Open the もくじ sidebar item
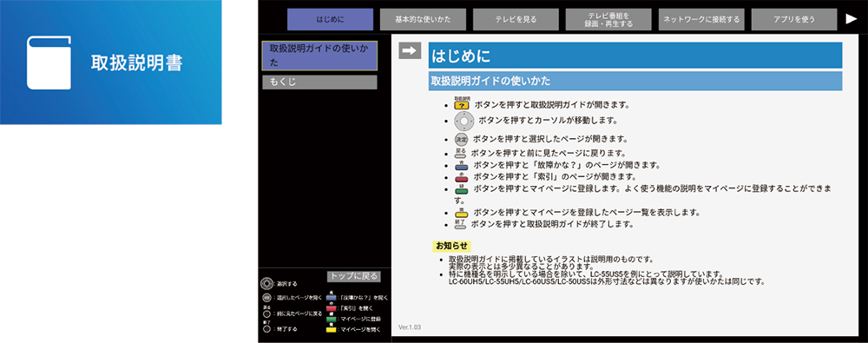Screen dimensions: 868x343 pos(319,82)
